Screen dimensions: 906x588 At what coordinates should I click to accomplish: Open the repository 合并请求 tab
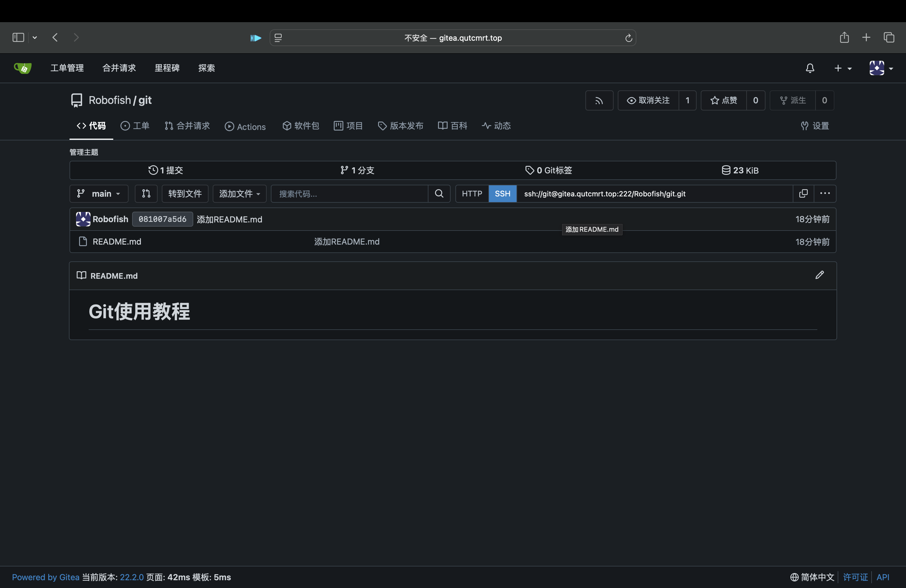[x=187, y=126]
